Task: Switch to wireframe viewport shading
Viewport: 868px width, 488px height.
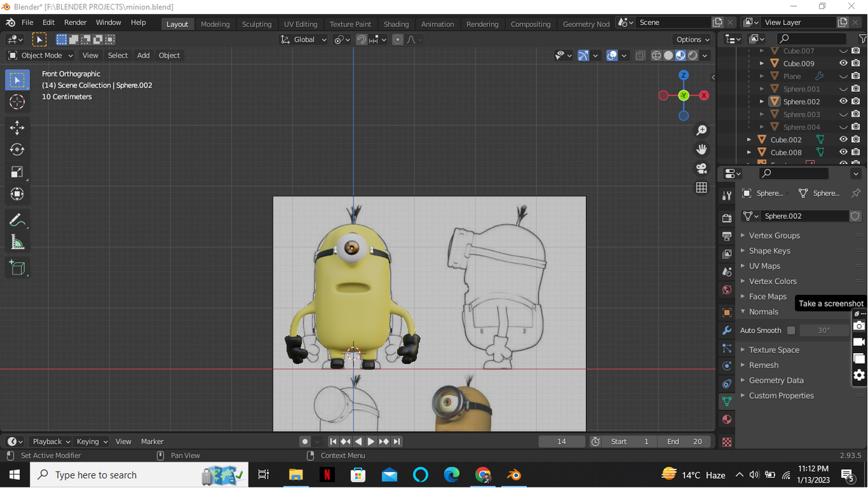Action: click(x=656, y=56)
